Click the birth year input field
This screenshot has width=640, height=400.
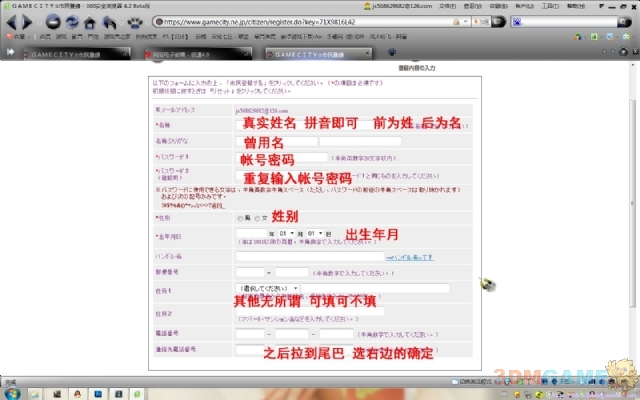tap(254, 235)
